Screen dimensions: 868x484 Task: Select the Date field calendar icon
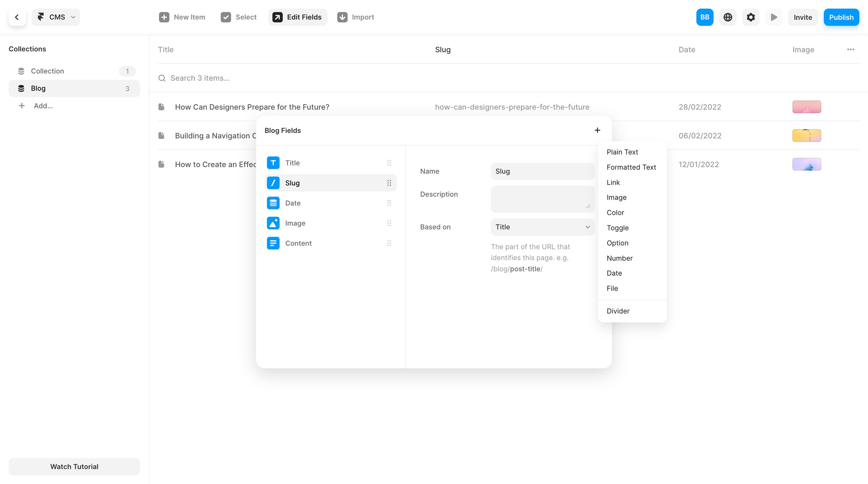[273, 203]
